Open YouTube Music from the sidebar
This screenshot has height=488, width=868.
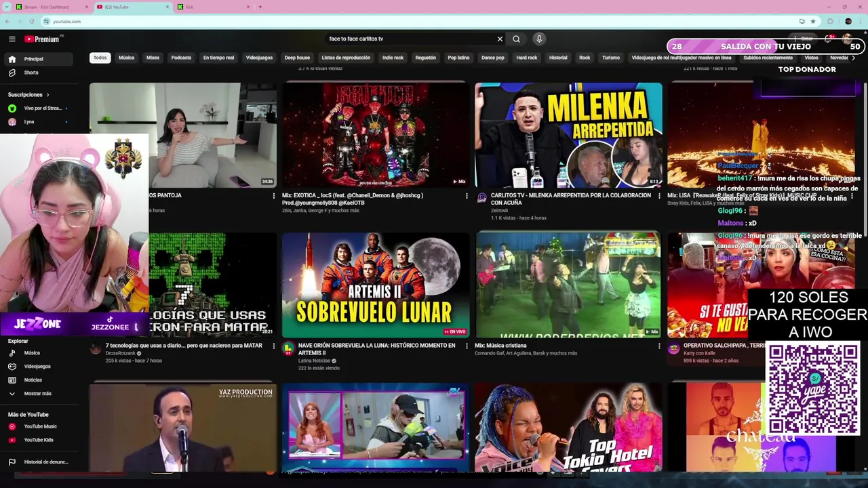[x=39, y=426]
